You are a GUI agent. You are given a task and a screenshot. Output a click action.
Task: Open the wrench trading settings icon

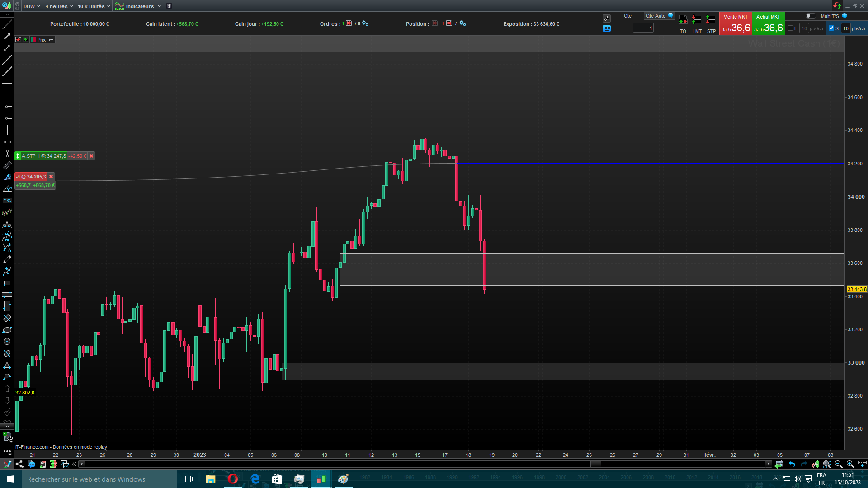[607, 19]
